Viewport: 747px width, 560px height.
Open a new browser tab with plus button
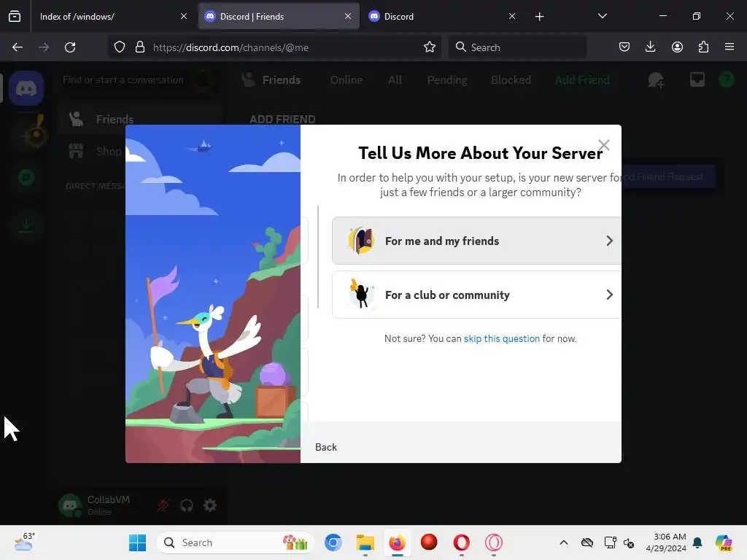(539, 17)
